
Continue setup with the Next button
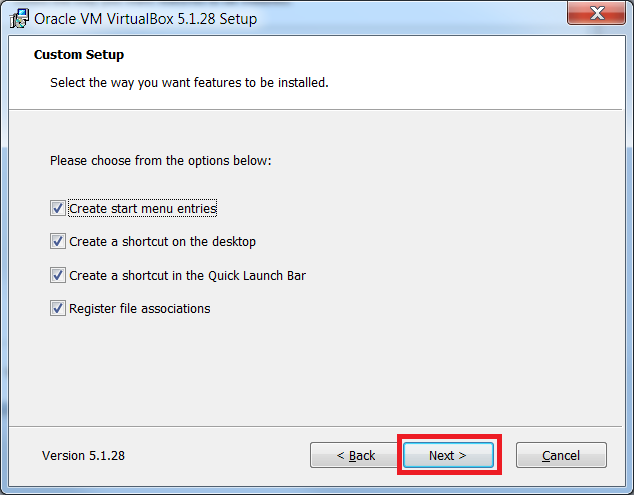448,455
